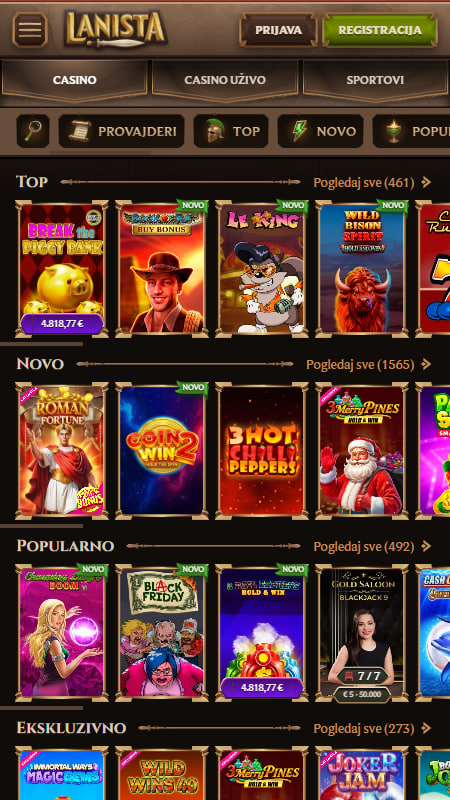Open the hamburger menu
Screen dimensions: 450x800
[30, 30]
